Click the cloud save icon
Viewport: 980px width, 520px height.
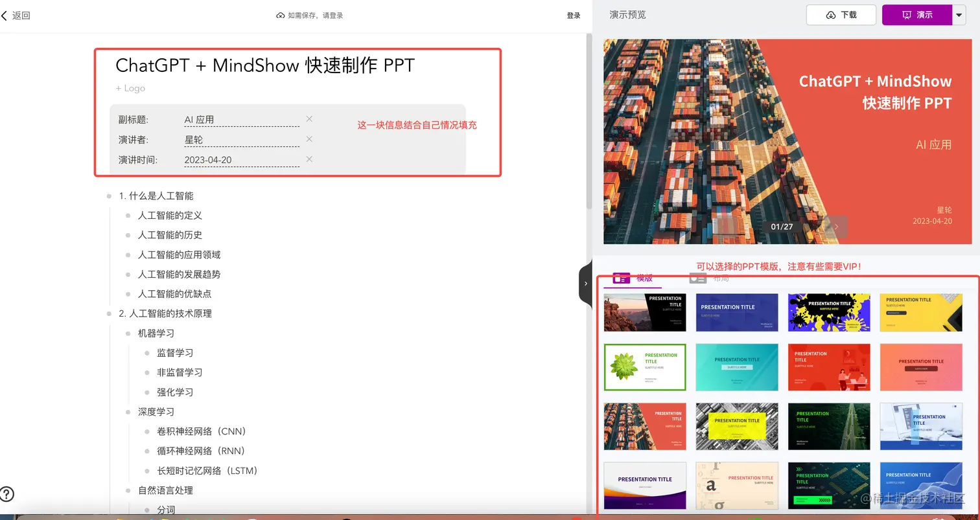[281, 15]
